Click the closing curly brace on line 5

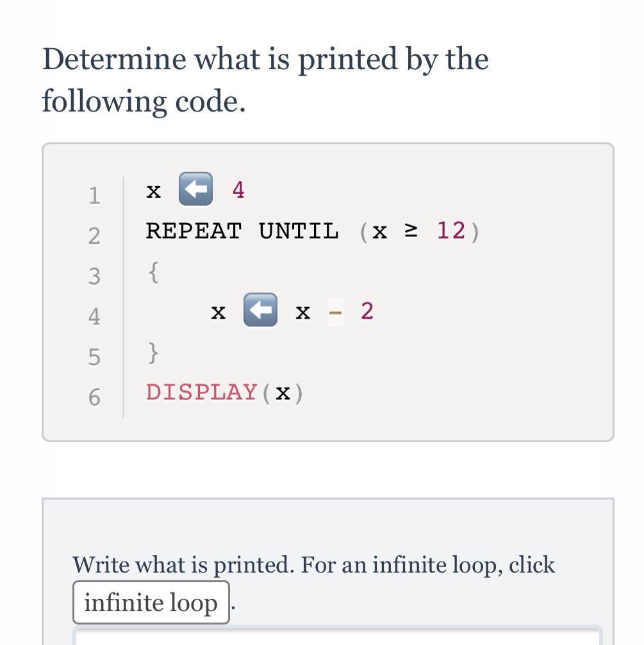click(153, 353)
